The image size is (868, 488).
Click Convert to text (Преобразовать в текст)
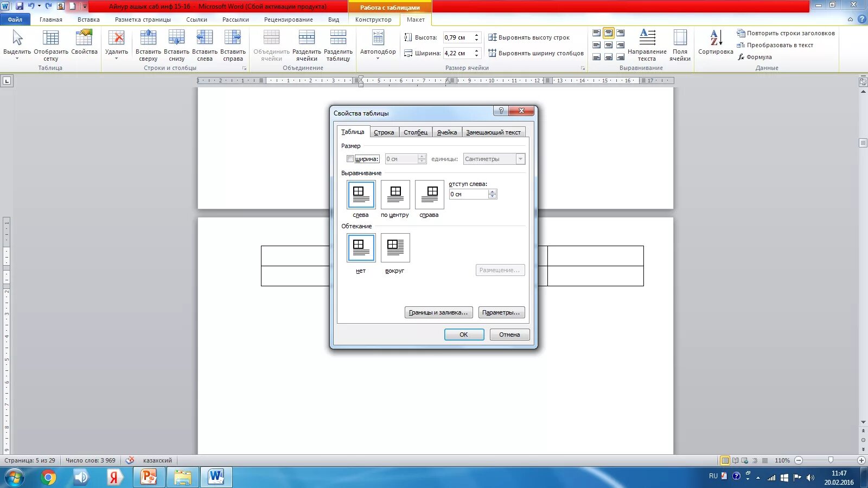point(775,45)
